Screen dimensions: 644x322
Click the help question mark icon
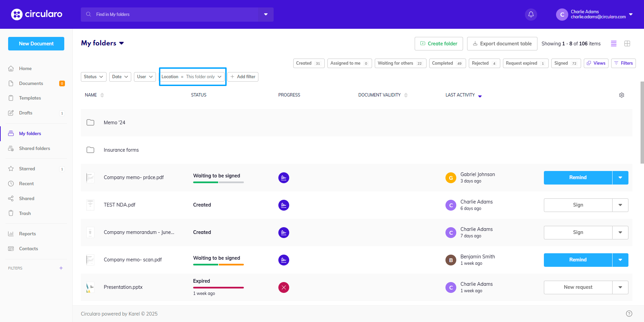point(629,314)
